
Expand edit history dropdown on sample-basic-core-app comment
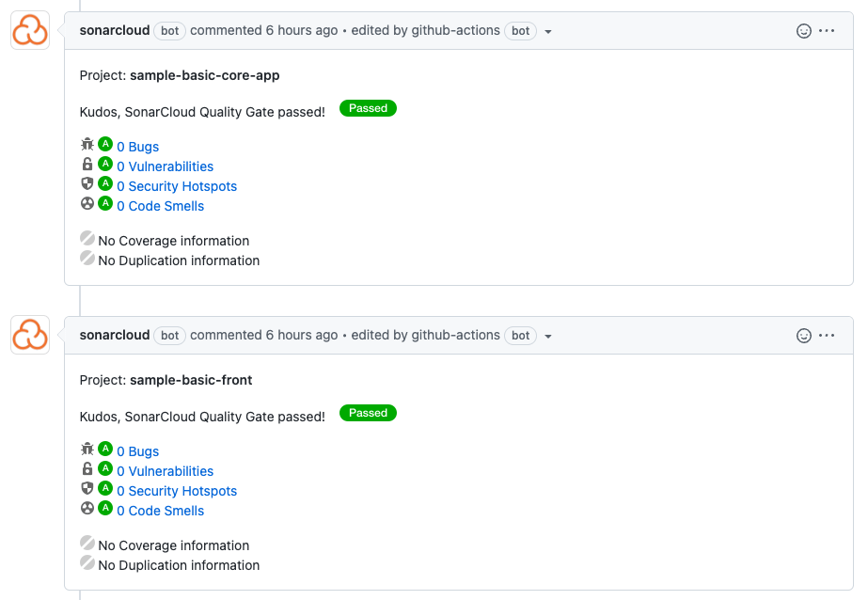tap(548, 32)
